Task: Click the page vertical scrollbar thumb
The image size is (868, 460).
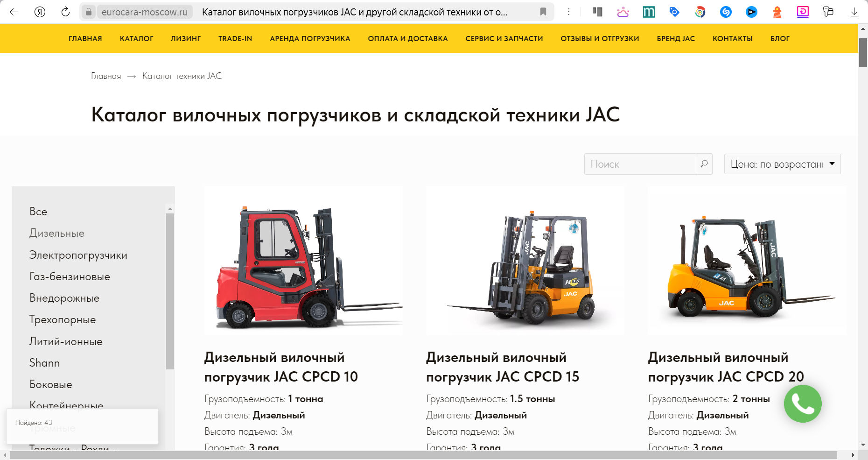Action: pyautogui.click(x=863, y=52)
